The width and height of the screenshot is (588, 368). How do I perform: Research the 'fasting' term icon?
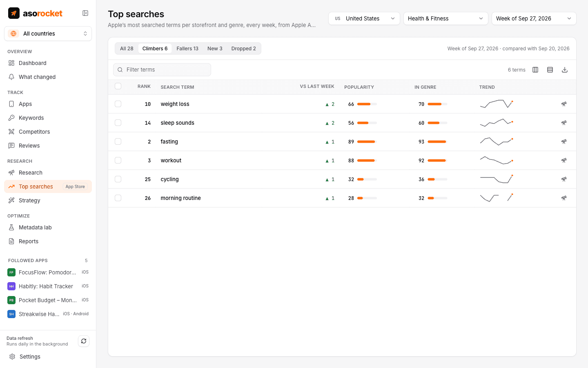pyautogui.click(x=564, y=142)
